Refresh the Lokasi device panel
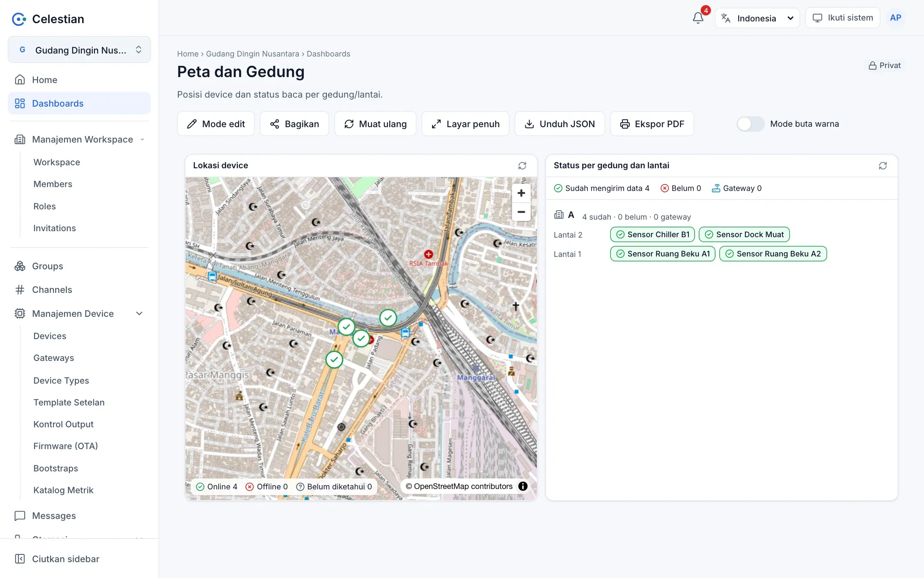 [522, 166]
